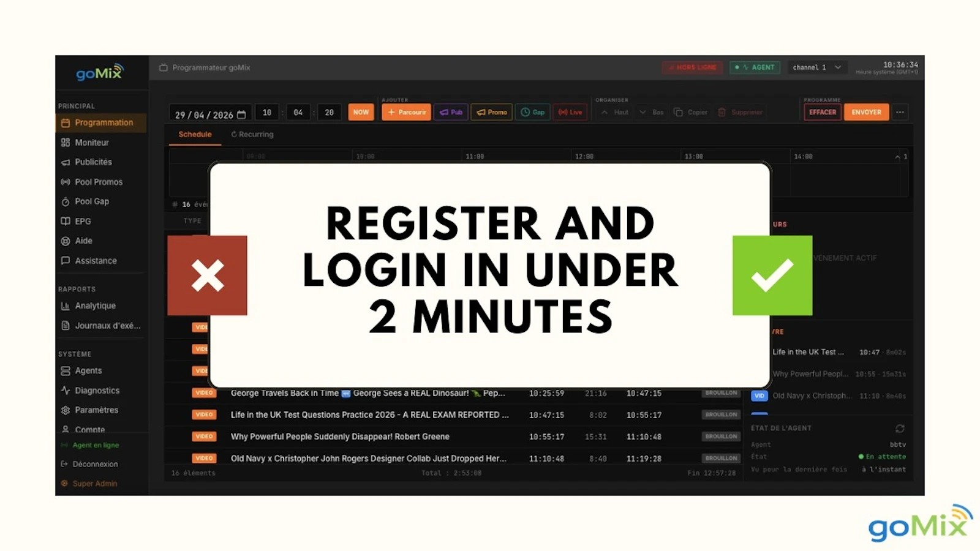Add a Live event
This screenshot has height=551, width=980.
pos(570,112)
